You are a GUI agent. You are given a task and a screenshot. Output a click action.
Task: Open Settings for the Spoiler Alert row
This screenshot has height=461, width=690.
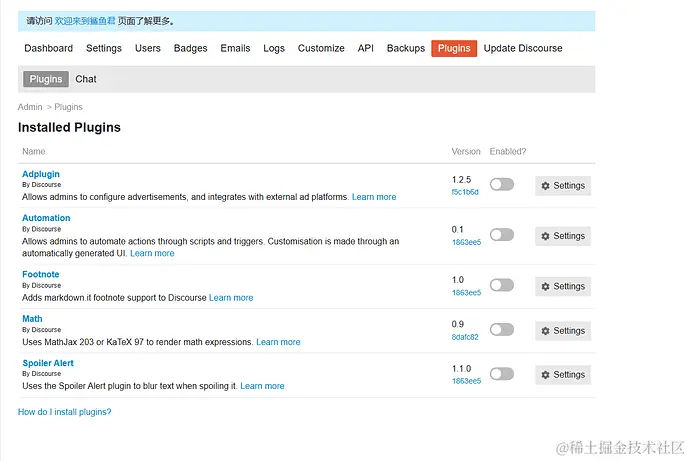click(563, 375)
